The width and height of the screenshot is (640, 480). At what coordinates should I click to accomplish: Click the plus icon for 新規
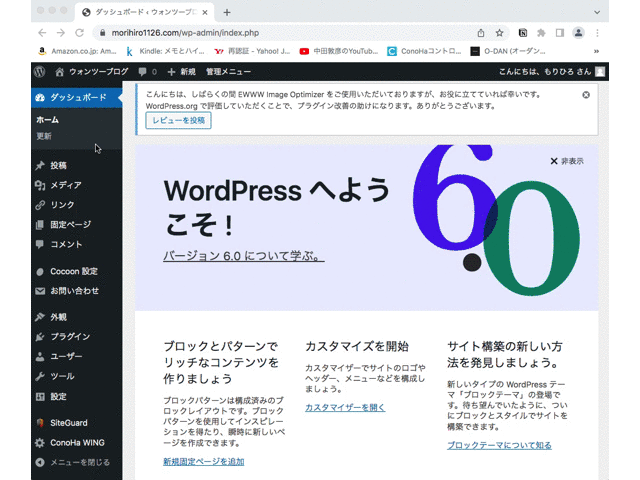171,72
